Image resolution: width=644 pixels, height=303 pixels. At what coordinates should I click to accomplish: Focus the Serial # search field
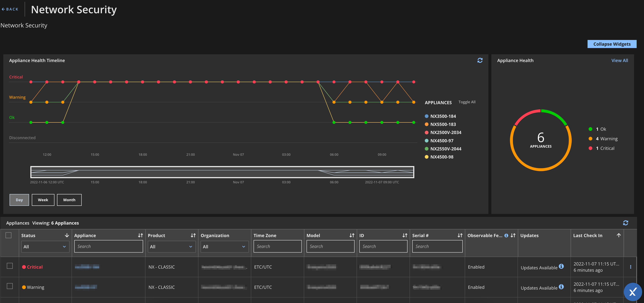[437, 246]
